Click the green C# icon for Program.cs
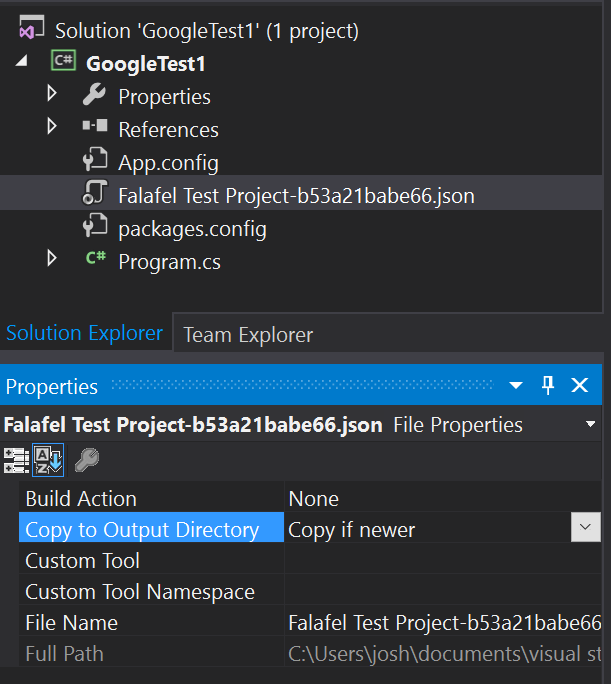 96,258
